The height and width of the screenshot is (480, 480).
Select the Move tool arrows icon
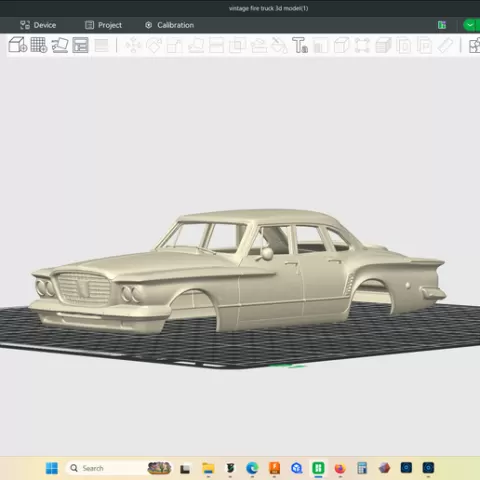click(133, 45)
